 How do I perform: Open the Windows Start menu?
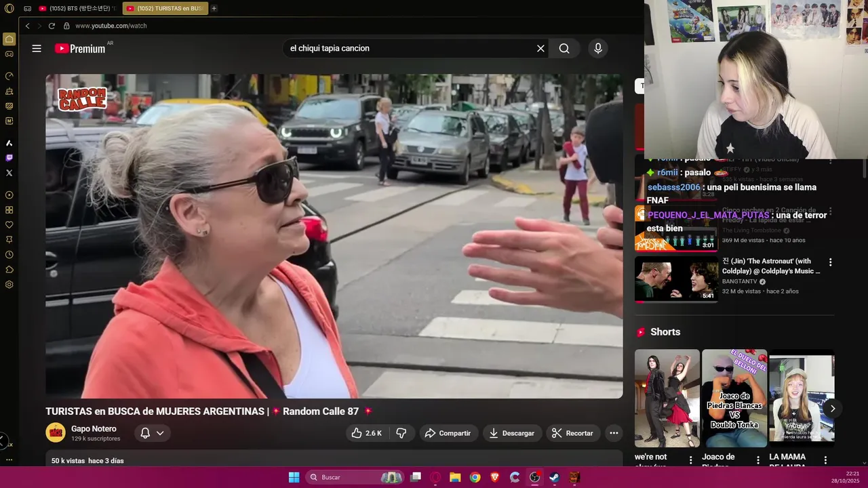click(294, 477)
